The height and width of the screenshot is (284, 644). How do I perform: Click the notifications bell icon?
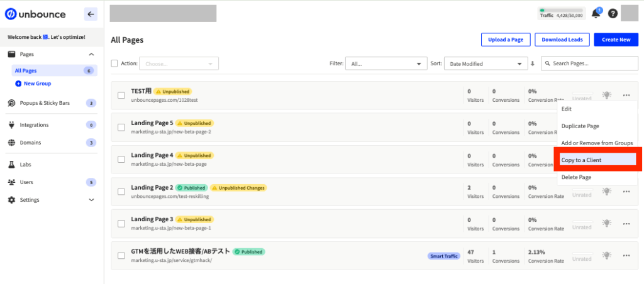click(596, 14)
